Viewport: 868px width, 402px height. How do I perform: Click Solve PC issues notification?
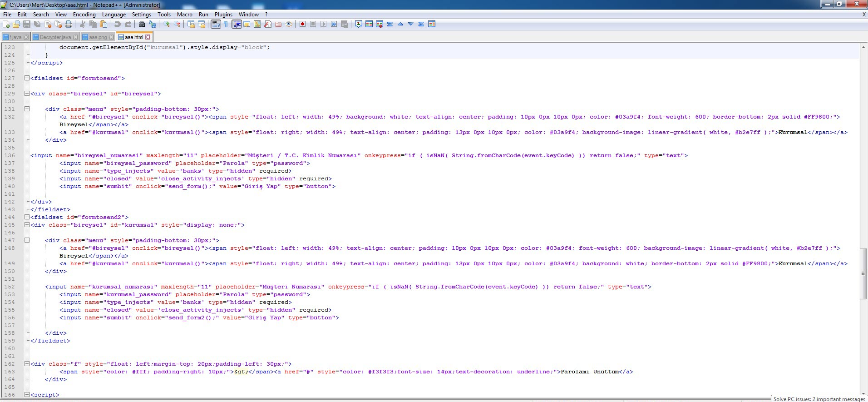click(819, 399)
